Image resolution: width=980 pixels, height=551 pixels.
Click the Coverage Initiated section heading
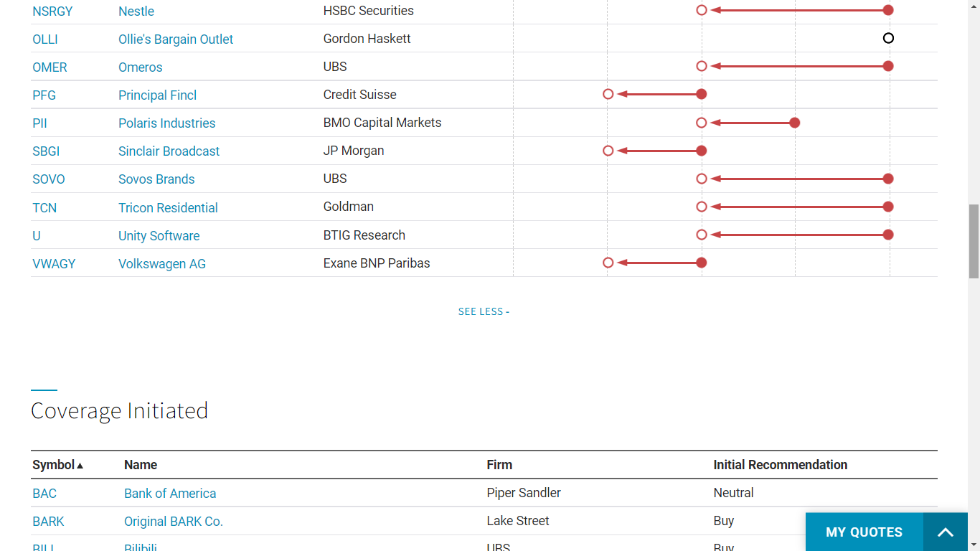click(x=120, y=410)
